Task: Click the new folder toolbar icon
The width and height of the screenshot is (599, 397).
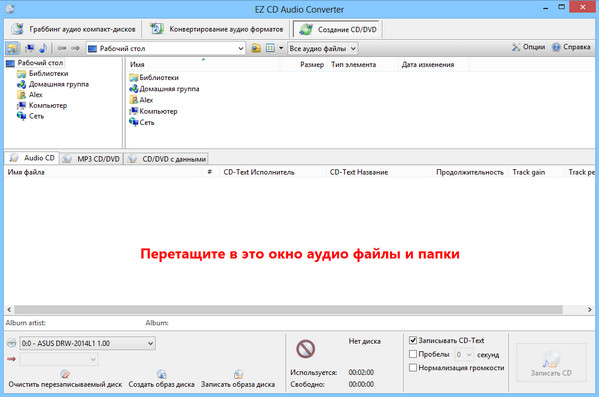Action: pos(256,48)
